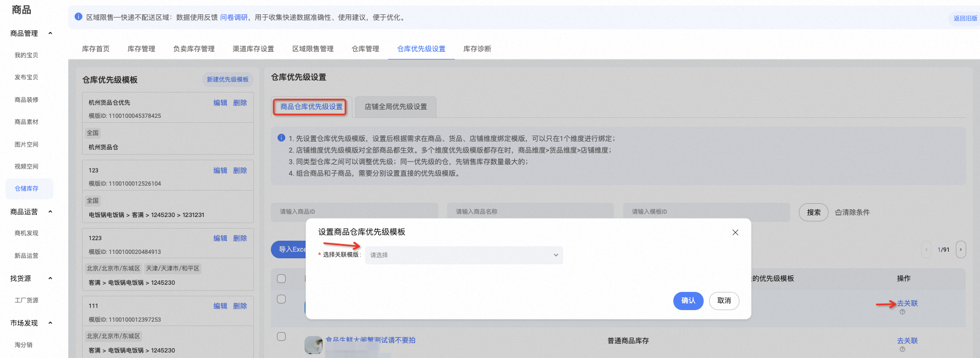
Task: Open the 选择关联模版 dropdown
Action: click(464, 255)
